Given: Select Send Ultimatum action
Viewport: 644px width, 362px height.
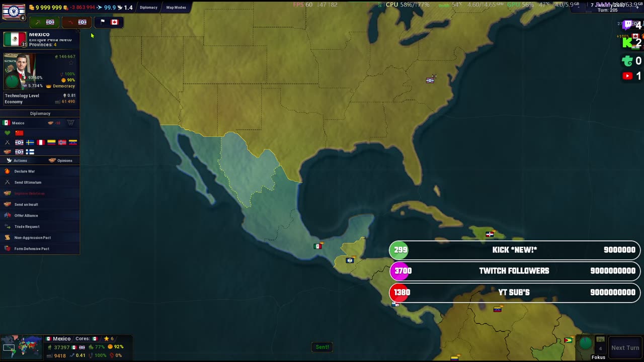Looking at the screenshot, I should point(40,183).
